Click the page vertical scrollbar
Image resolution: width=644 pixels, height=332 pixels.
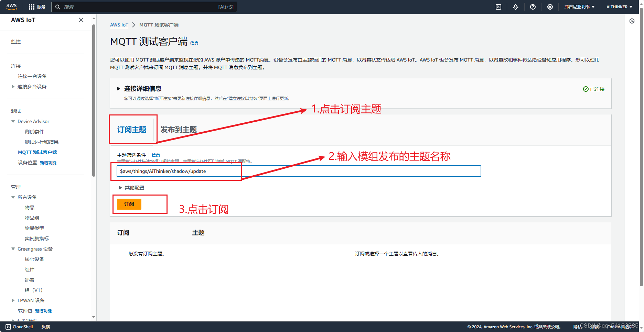(641, 148)
